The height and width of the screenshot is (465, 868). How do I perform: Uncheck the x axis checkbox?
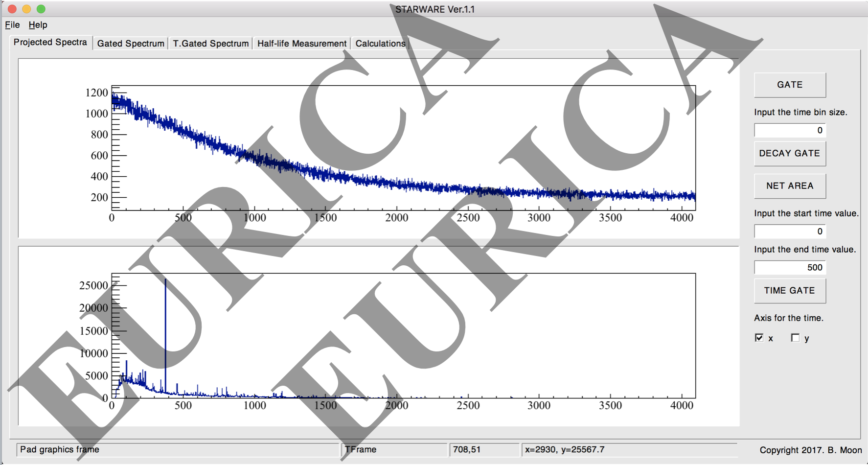pos(759,338)
